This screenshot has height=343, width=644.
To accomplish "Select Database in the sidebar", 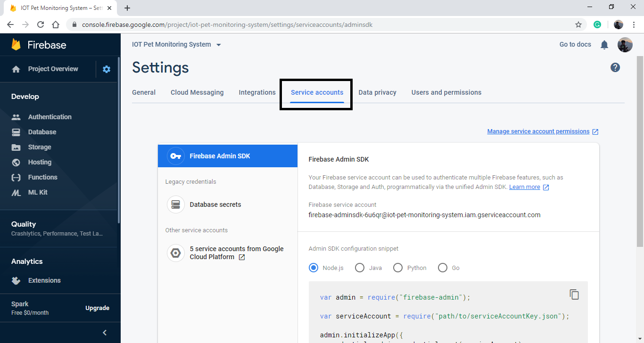I will [x=43, y=131].
